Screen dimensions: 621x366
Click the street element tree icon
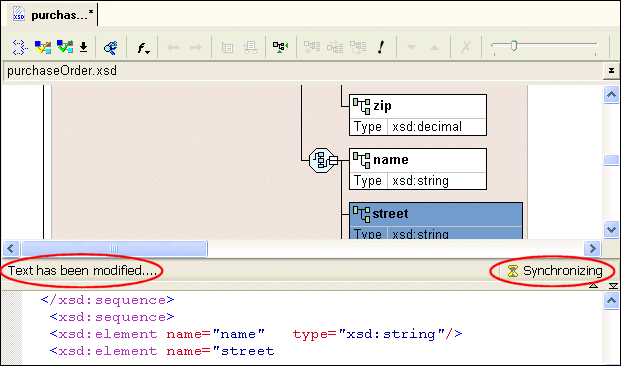click(x=361, y=214)
